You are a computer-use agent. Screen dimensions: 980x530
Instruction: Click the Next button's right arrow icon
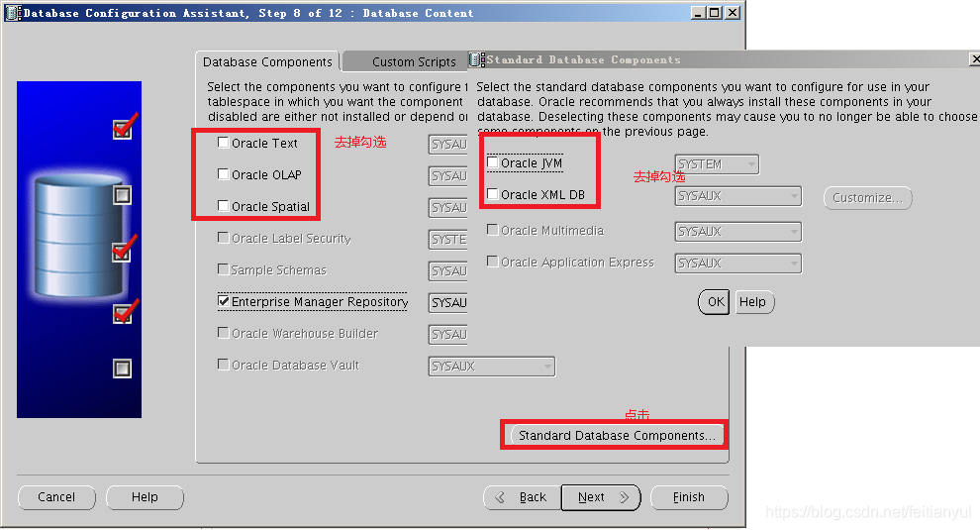pyautogui.click(x=624, y=497)
